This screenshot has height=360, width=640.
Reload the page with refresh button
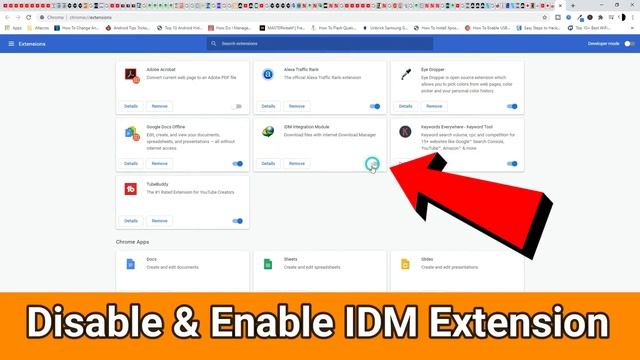pos(29,18)
